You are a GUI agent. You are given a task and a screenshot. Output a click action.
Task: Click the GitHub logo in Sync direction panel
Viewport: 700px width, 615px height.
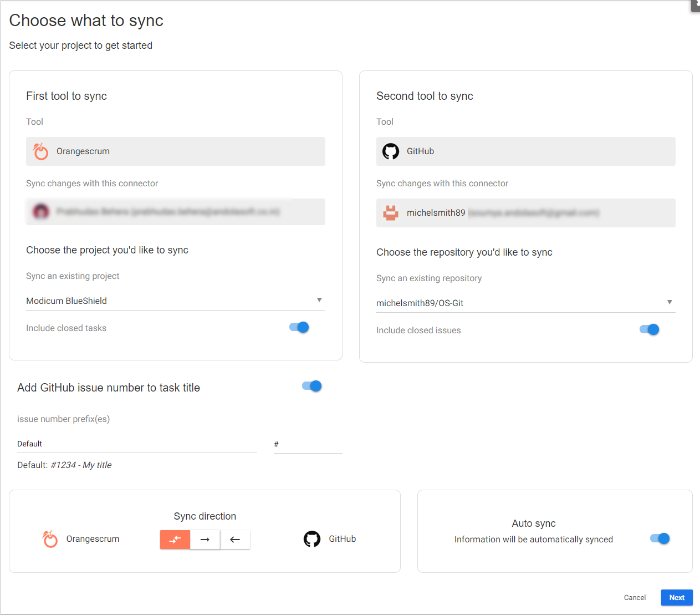(x=312, y=539)
